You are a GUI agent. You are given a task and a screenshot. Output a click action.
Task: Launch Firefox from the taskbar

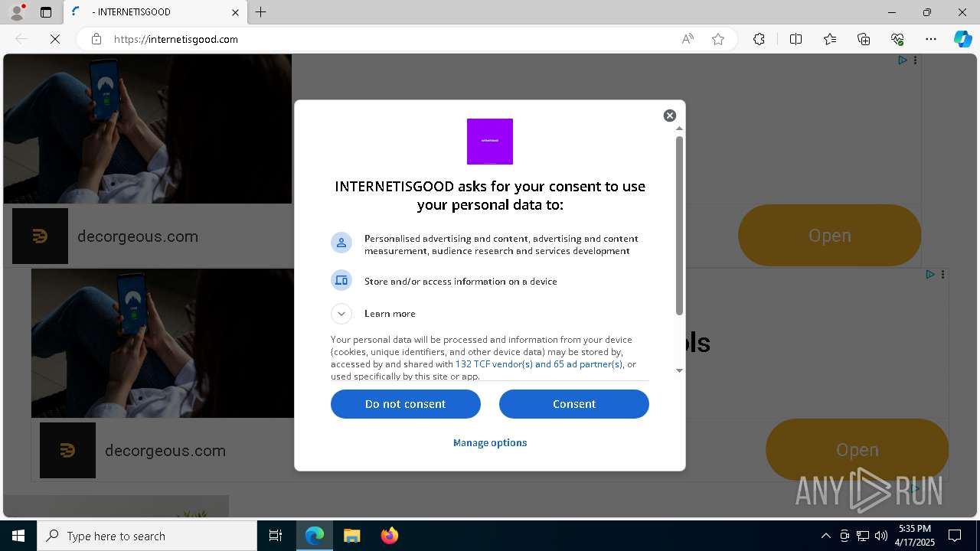(x=389, y=536)
